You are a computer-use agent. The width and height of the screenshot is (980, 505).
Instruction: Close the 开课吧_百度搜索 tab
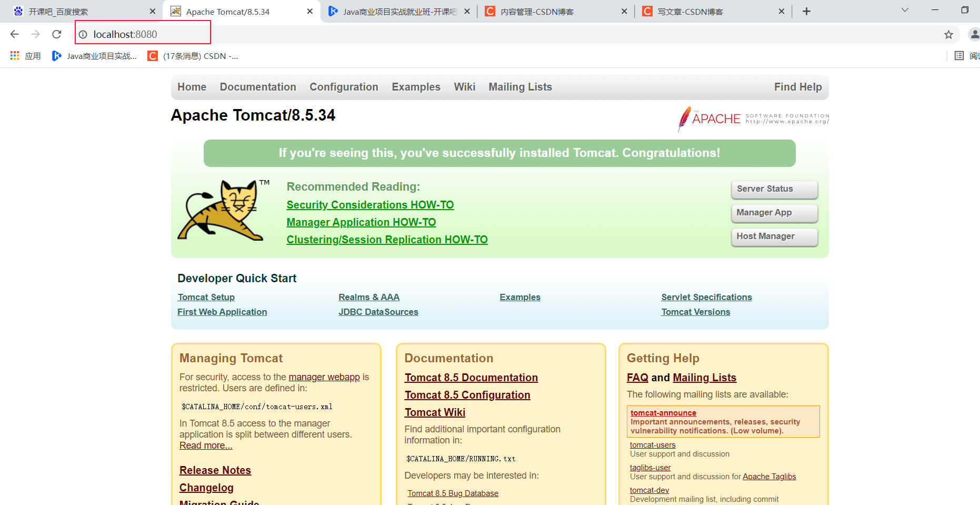[153, 11]
